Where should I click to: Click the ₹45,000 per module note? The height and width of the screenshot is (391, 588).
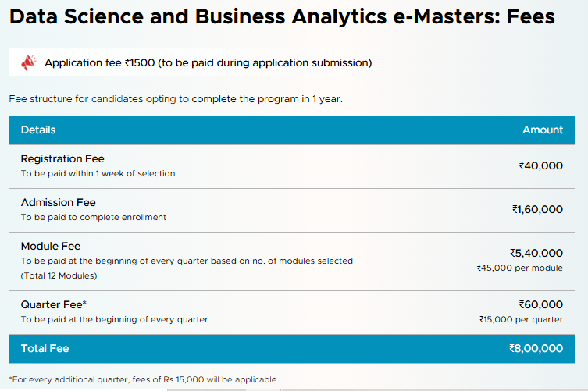click(x=520, y=268)
